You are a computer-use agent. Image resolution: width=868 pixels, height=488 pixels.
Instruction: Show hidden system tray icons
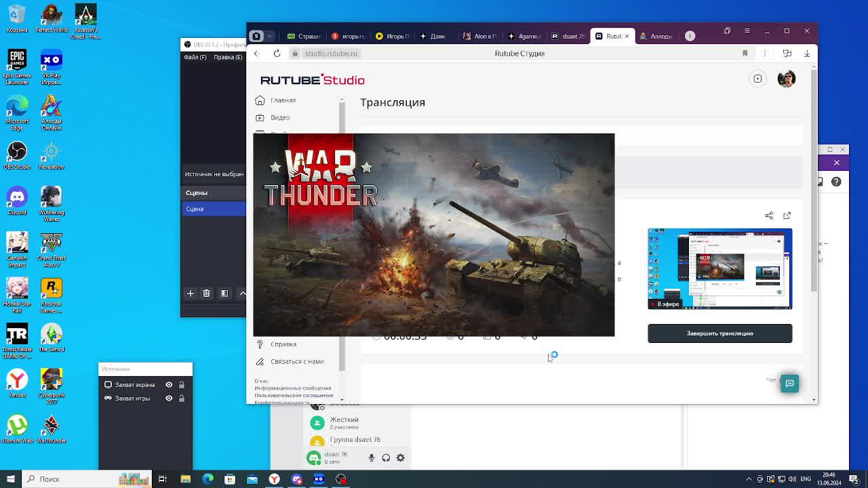coord(749,479)
